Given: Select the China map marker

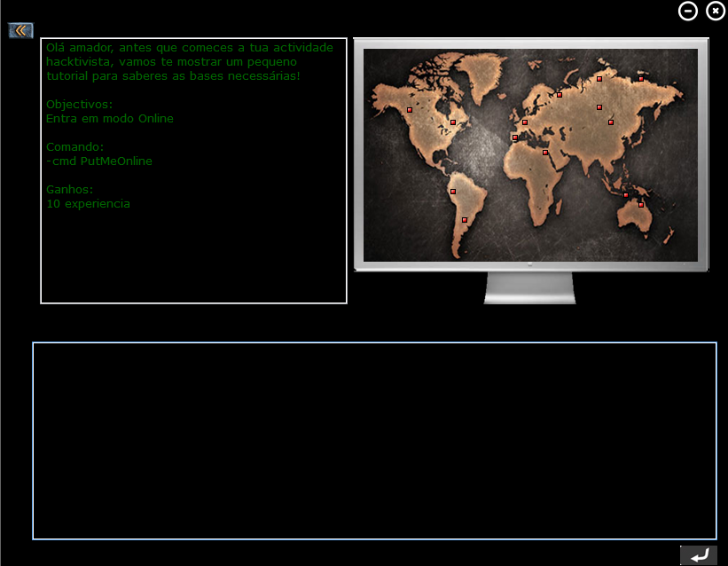Looking at the screenshot, I should point(610,122).
